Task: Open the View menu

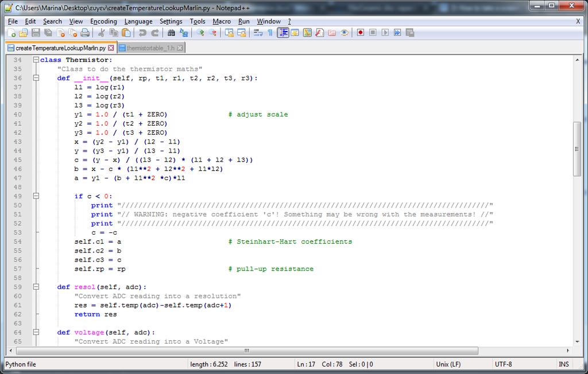Action: (76, 21)
